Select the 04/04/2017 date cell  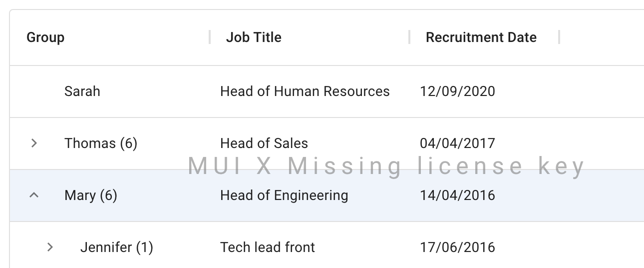pyautogui.click(x=457, y=143)
